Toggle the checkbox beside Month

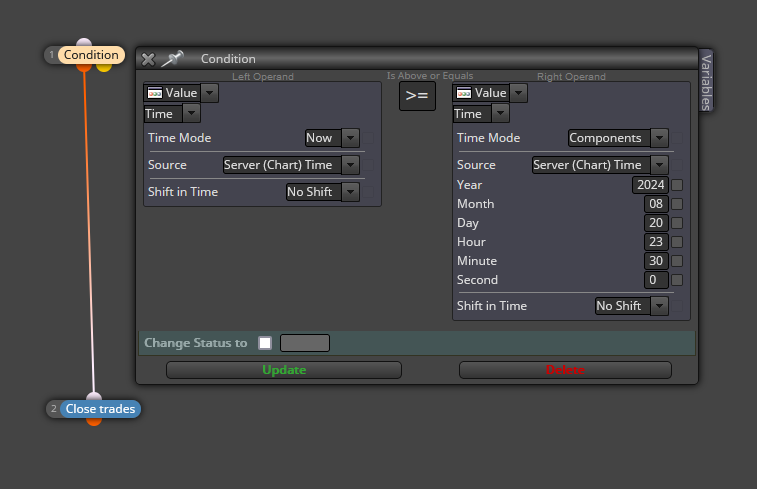(677, 204)
